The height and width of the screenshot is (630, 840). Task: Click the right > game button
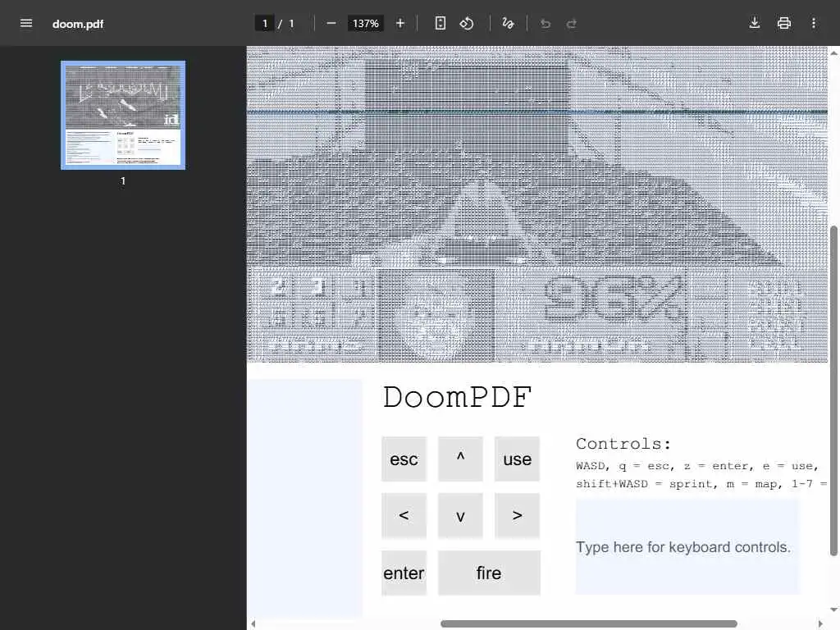[517, 515]
